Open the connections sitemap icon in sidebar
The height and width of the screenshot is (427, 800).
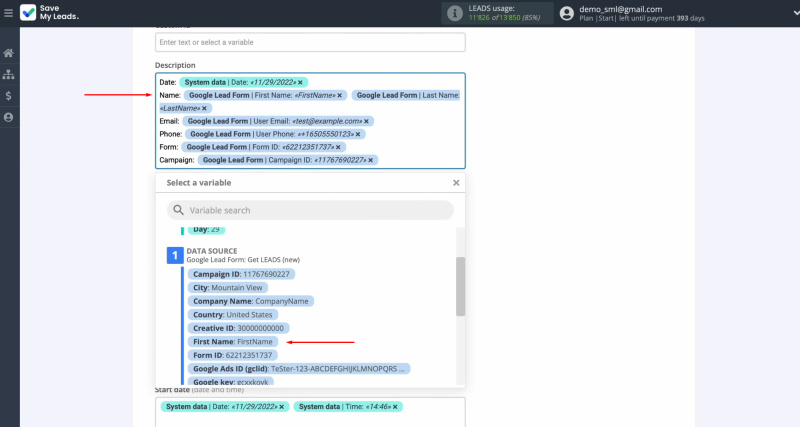[9, 74]
